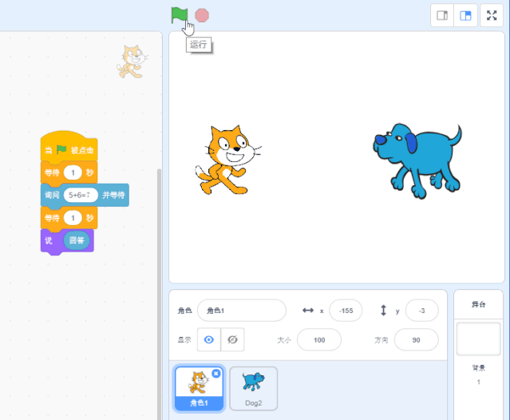The height and width of the screenshot is (420, 510).
Task: Click the x position field showing -155
Action: point(345,311)
